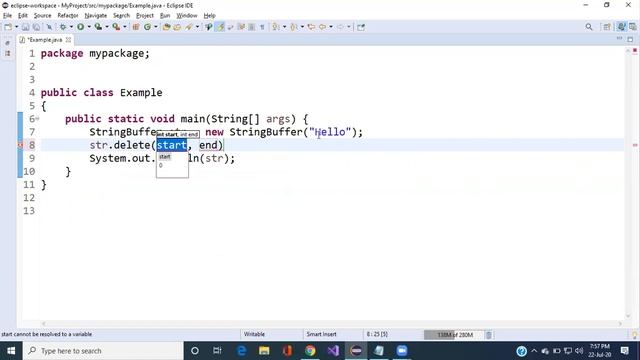Open the Source menu
The image size is (640, 360).
pyautogui.click(x=42, y=16)
